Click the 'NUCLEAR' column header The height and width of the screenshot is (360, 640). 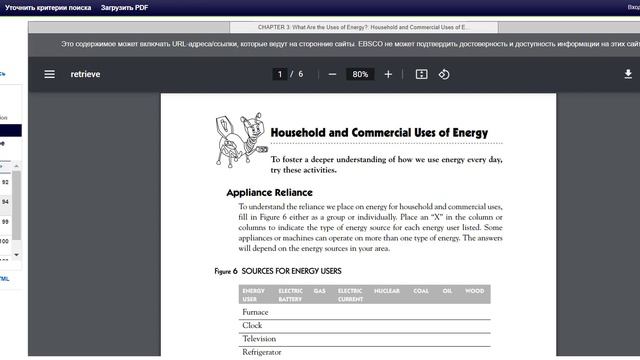click(387, 291)
